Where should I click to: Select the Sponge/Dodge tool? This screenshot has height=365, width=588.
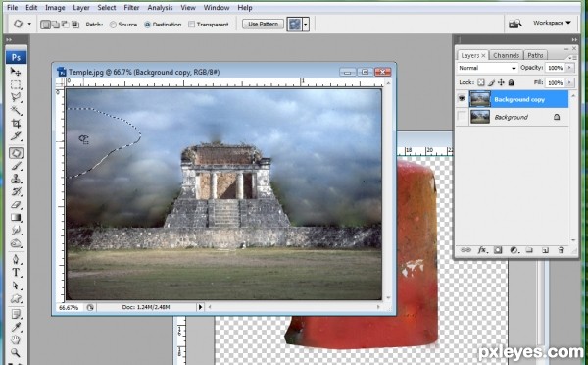tap(16, 243)
